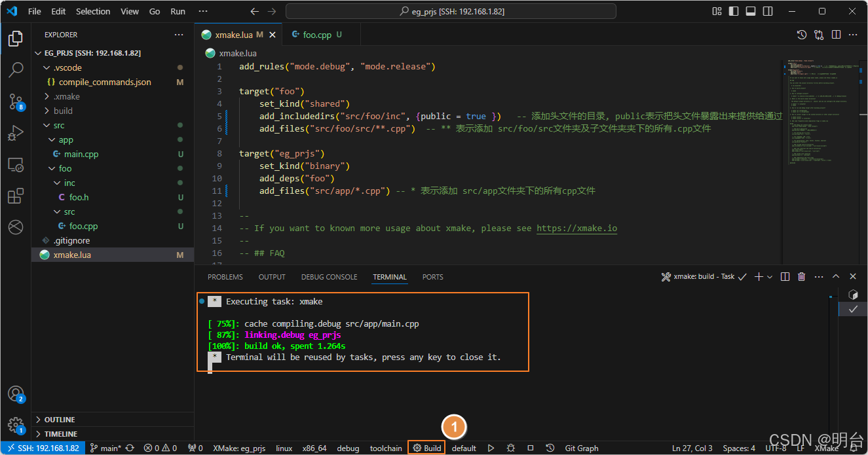Open the Explorer view in activity bar
The image size is (868, 455).
(15, 39)
